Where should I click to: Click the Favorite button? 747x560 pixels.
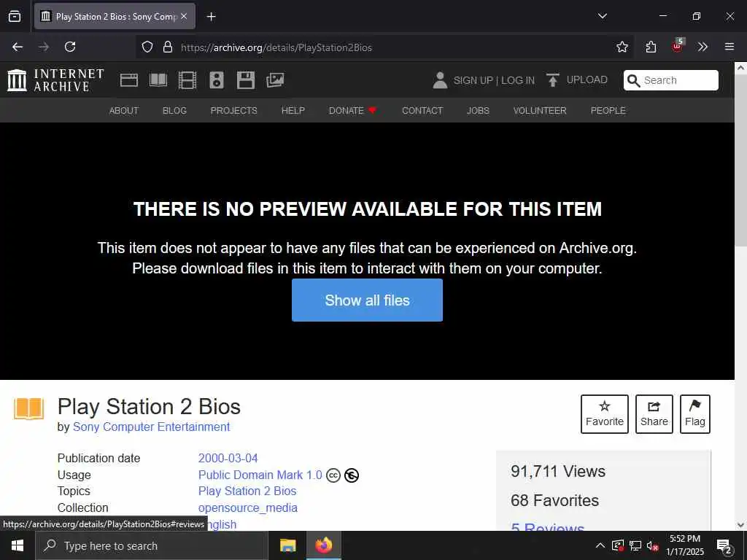(605, 414)
